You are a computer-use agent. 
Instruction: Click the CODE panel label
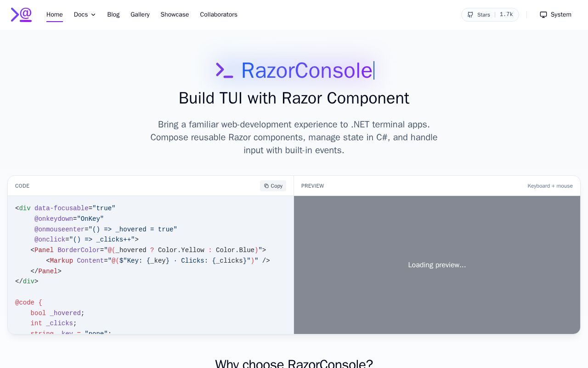point(22,186)
